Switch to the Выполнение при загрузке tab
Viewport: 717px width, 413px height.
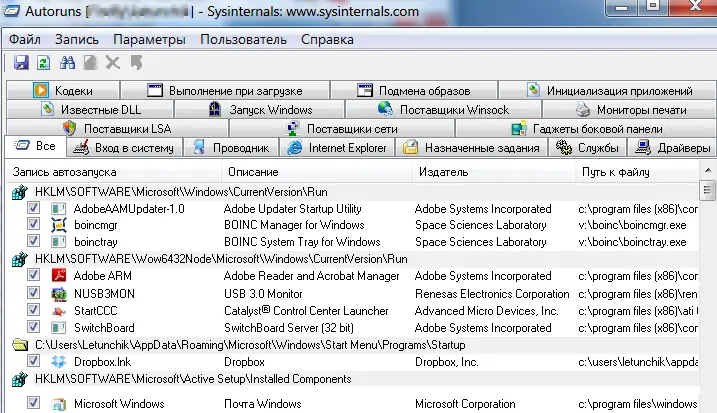(225, 91)
